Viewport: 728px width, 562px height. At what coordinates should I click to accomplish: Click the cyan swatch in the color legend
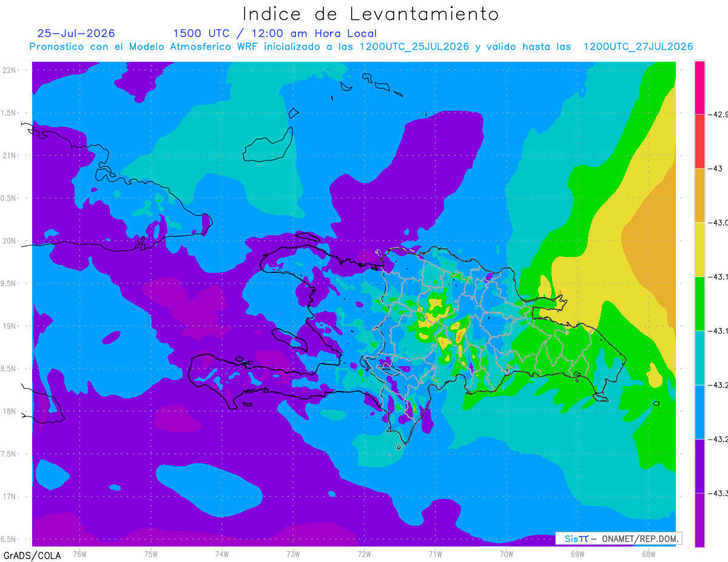tap(699, 358)
